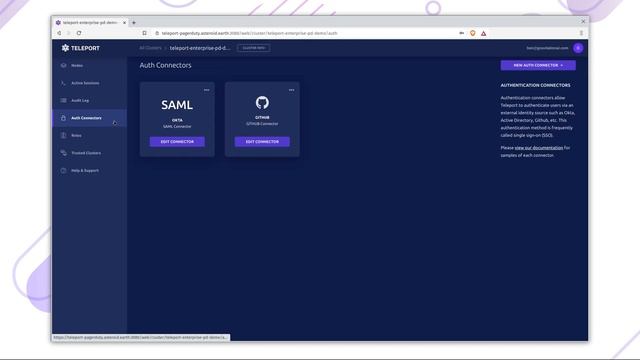Open Nodes in the sidebar

pos(89,65)
